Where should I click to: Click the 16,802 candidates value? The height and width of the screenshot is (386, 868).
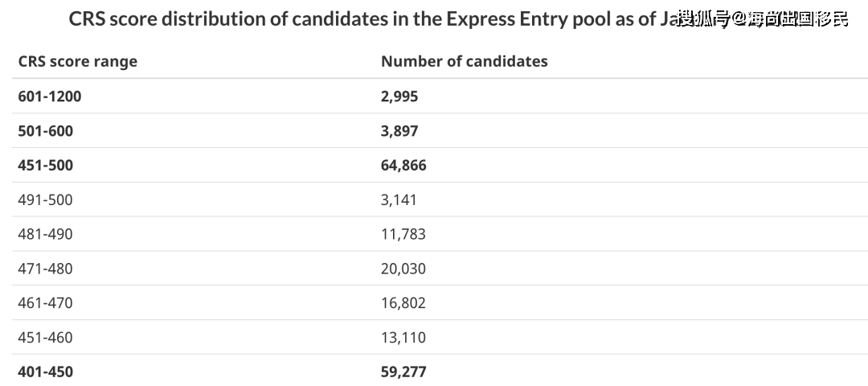pyautogui.click(x=403, y=303)
